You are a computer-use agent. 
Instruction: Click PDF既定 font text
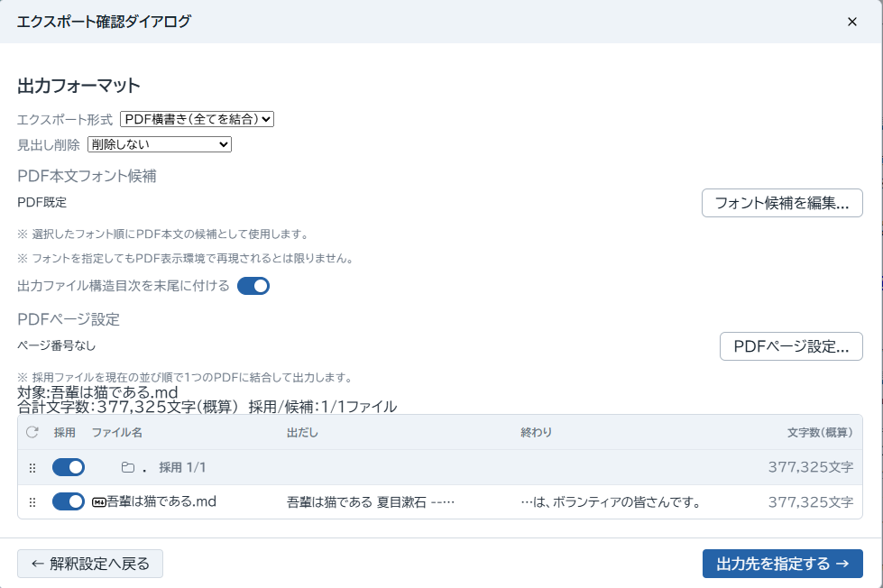click(42, 202)
